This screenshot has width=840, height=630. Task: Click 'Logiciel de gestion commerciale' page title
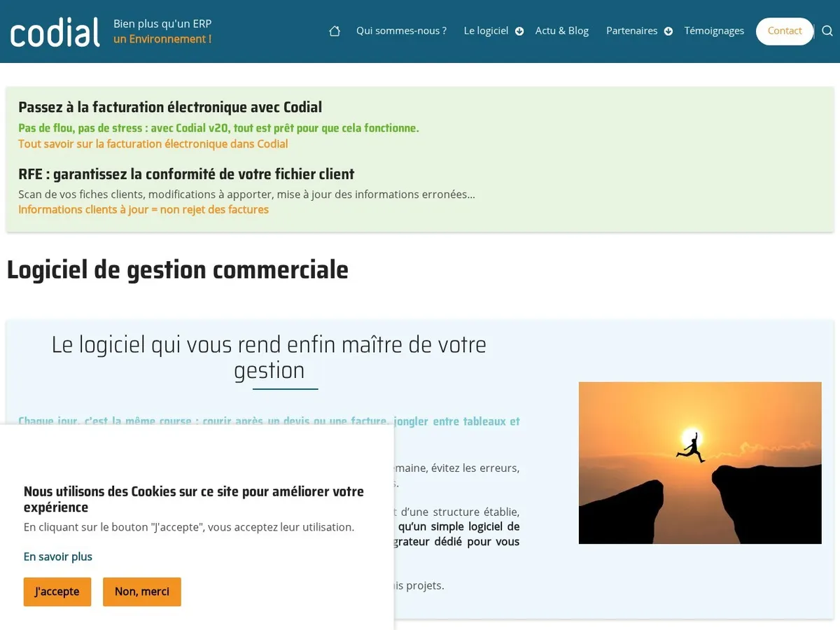(x=178, y=269)
